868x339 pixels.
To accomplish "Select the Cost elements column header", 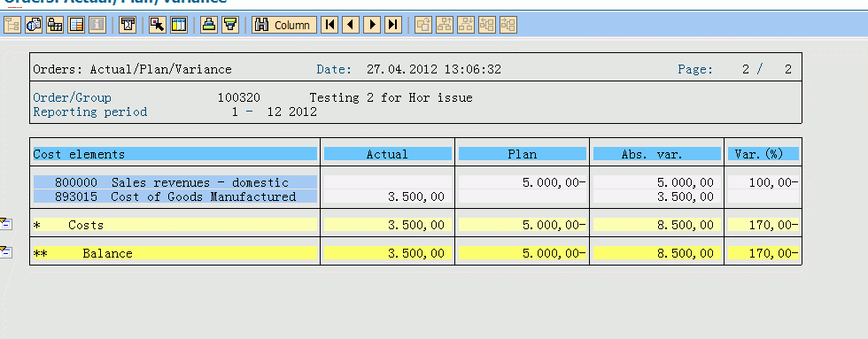I will (x=175, y=154).
